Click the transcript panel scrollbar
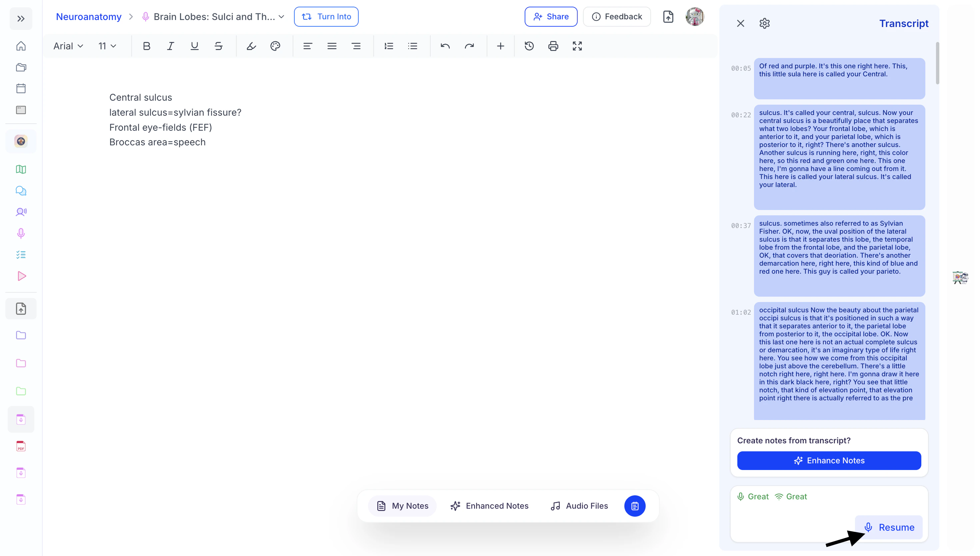This screenshot has height=556, width=980. pyautogui.click(x=937, y=63)
